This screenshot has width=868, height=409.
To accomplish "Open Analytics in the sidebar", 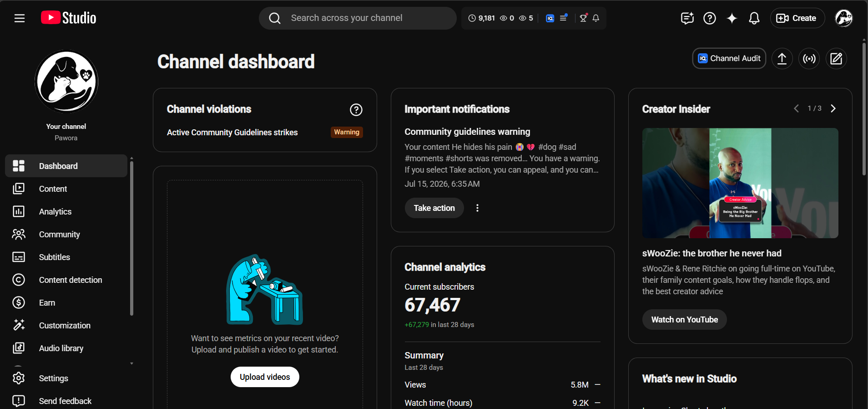I will pyautogui.click(x=66, y=211).
